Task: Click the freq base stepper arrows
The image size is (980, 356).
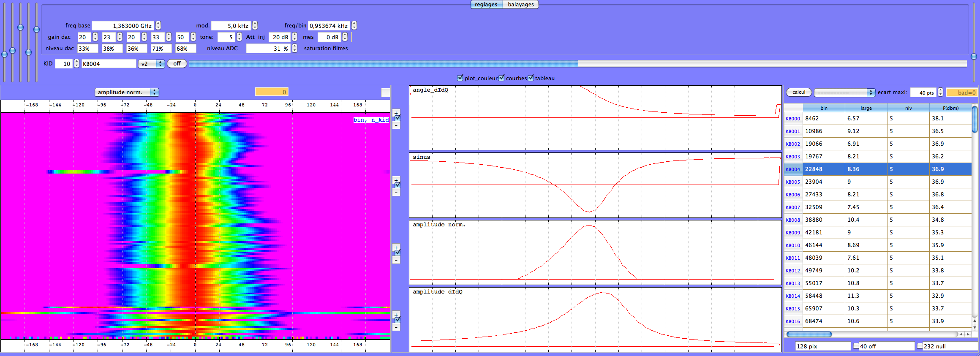Action: 158,26
